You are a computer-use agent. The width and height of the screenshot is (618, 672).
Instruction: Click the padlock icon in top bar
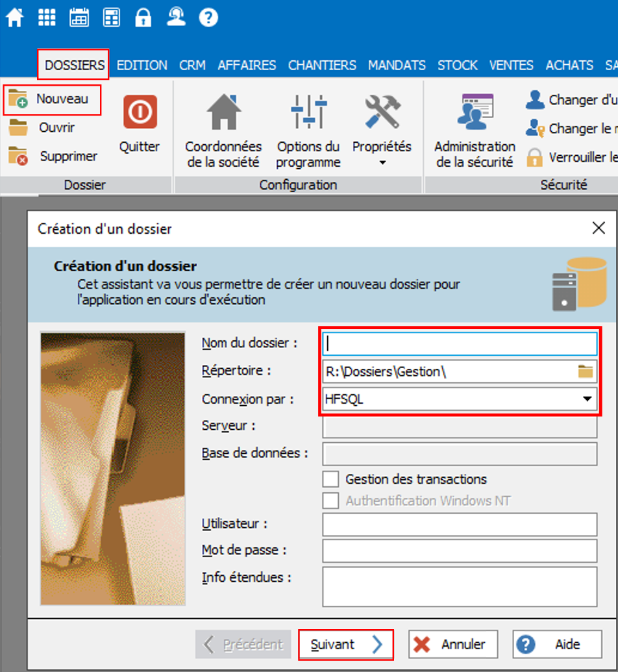(143, 18)
